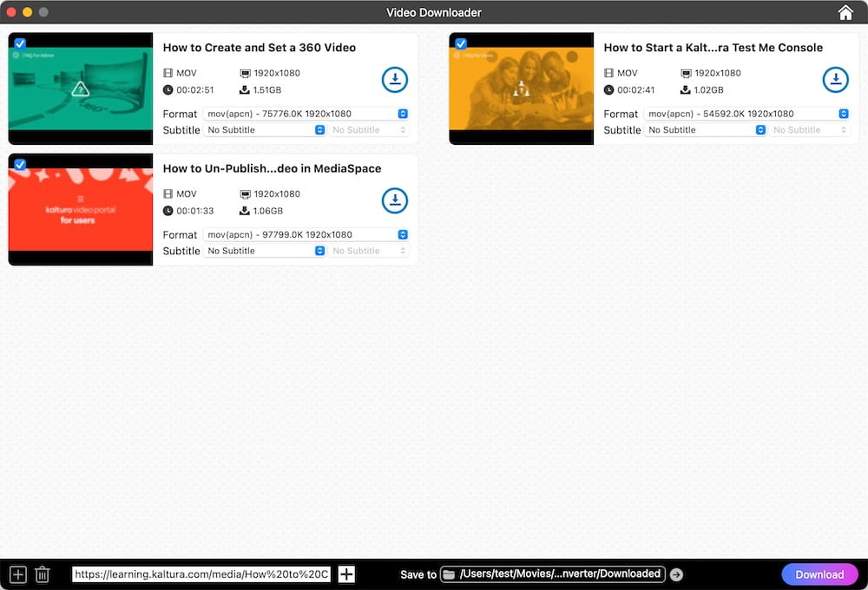Change Subtitle selection for the Un-Publish video
The image size is (868, 590).
click(x=320, y=250)
